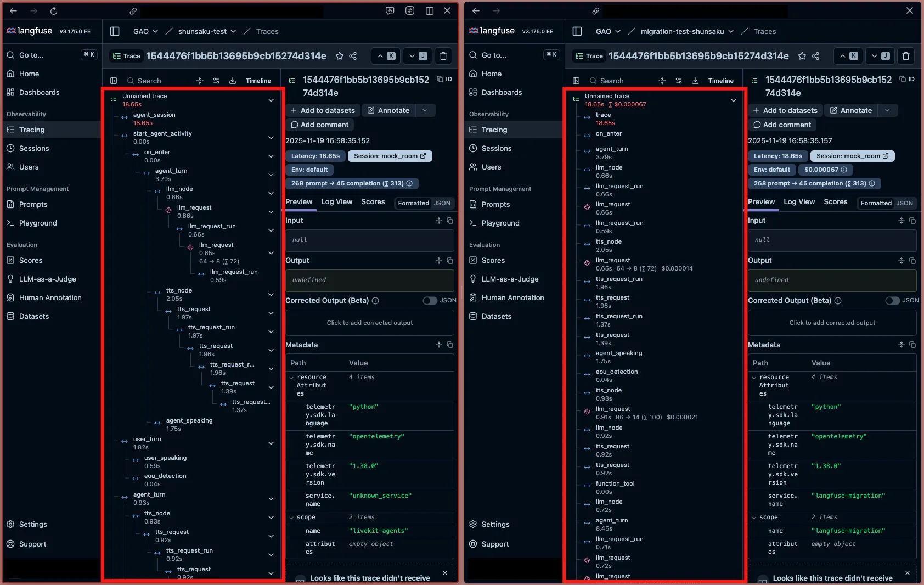Toggle Timeline in the right window

pos(721,81)
